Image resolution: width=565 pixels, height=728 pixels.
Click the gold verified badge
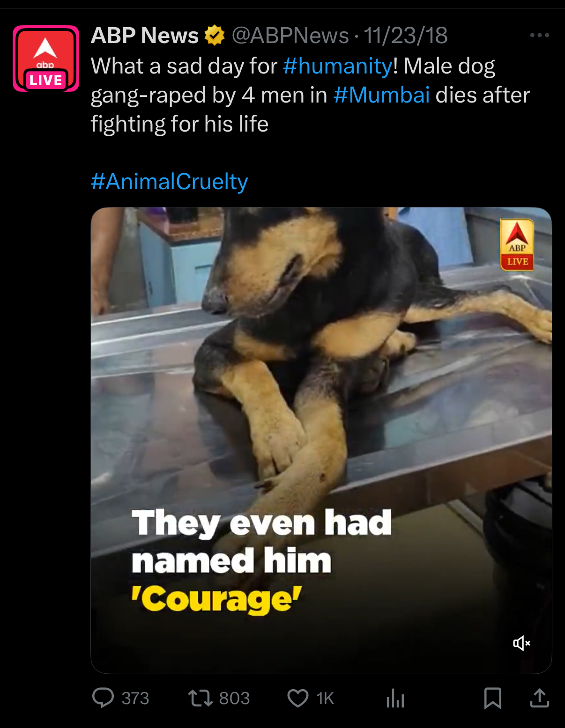pos(215,36)
